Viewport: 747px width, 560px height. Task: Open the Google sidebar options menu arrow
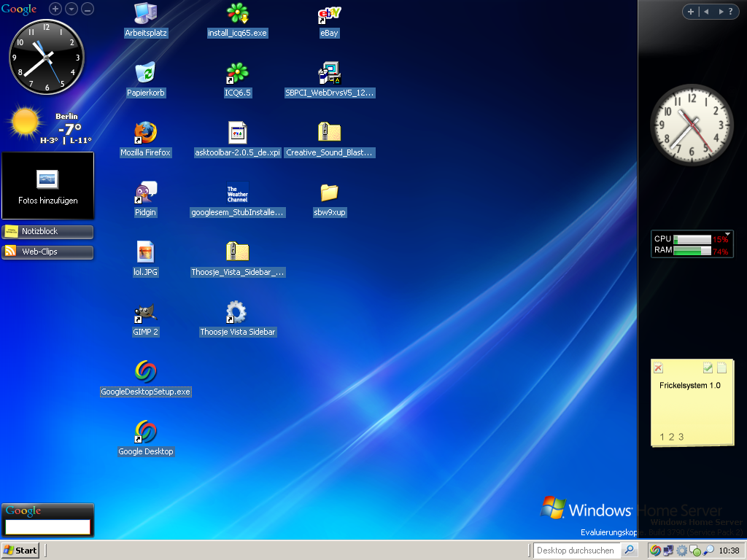tap(71, 9)
